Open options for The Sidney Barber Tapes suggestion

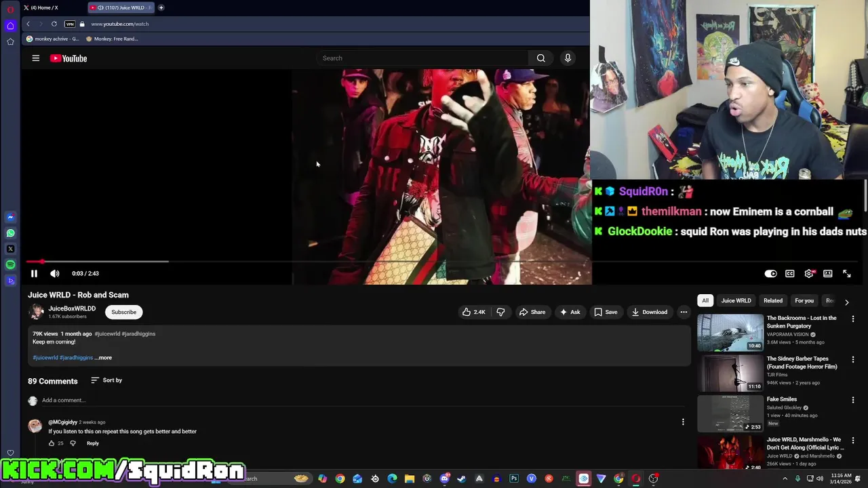(853, 359)
